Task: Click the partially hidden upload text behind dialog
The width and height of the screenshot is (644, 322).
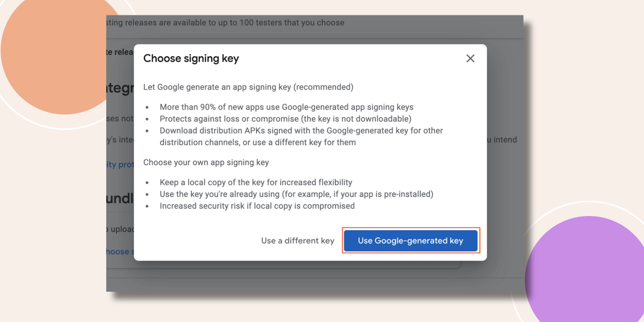Action: [120, 229]
